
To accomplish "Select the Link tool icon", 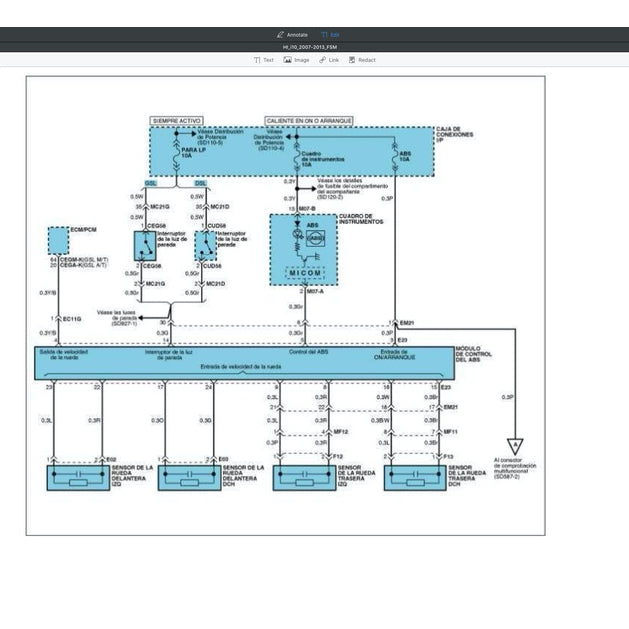I will [329, 60].
